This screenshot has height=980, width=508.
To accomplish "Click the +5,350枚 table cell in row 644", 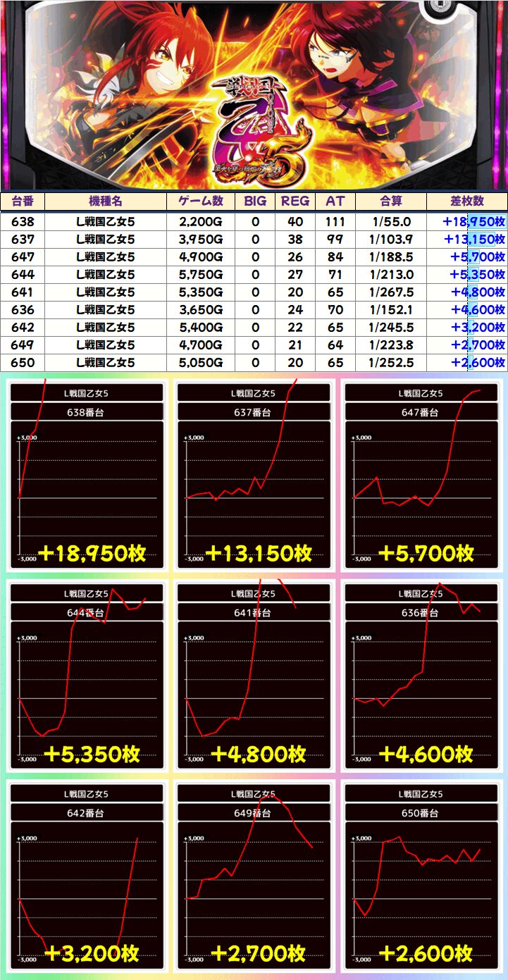I will click(x=467, y=274).
